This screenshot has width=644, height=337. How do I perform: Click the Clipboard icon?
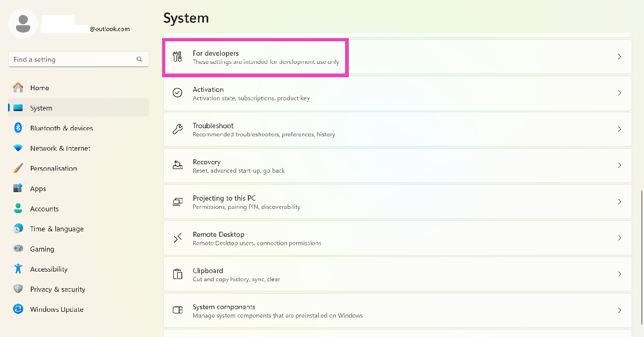pyautogui.click(x=178, y=274)
